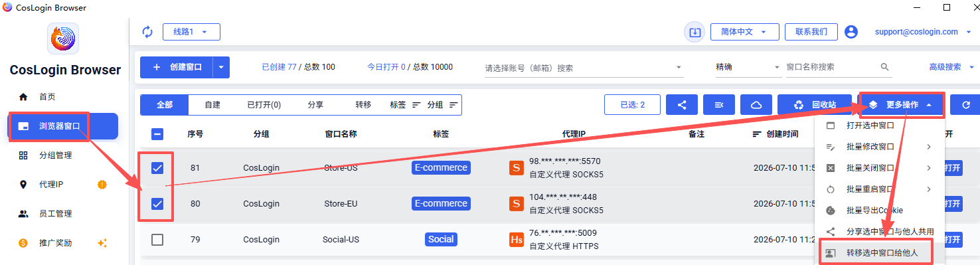This screenshot has height=265, width=980.
Task: Click the Hs HTTPS icon for 76.**.***.***:5009
Action: click(x=516, y=239)
